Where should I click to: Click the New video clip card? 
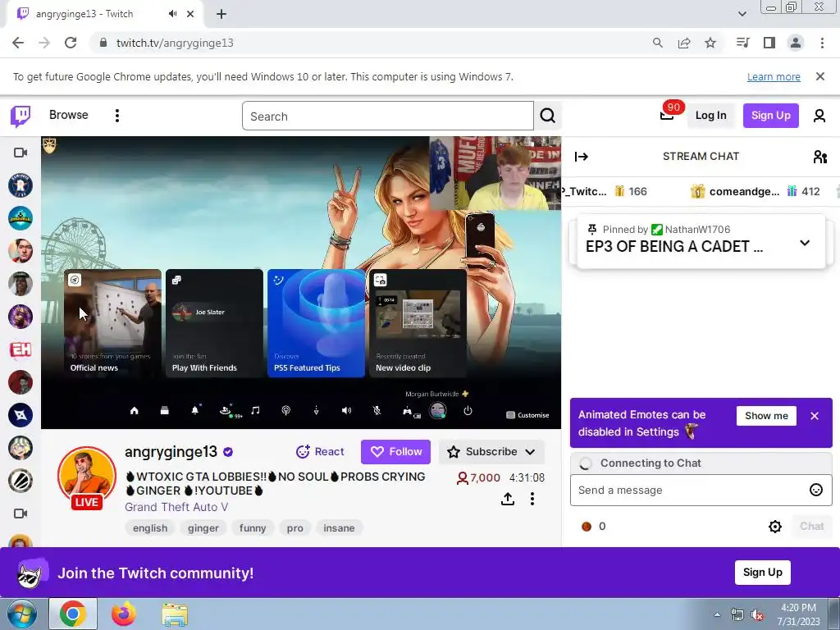point(418,323)
